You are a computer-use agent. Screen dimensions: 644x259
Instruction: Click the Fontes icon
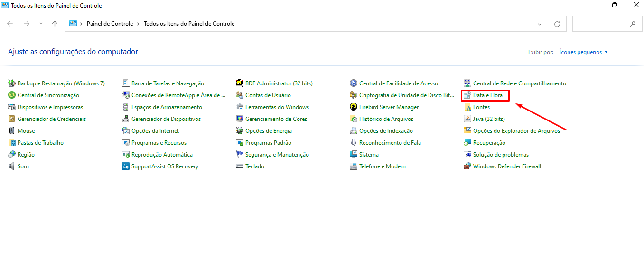tap(467, 107)
